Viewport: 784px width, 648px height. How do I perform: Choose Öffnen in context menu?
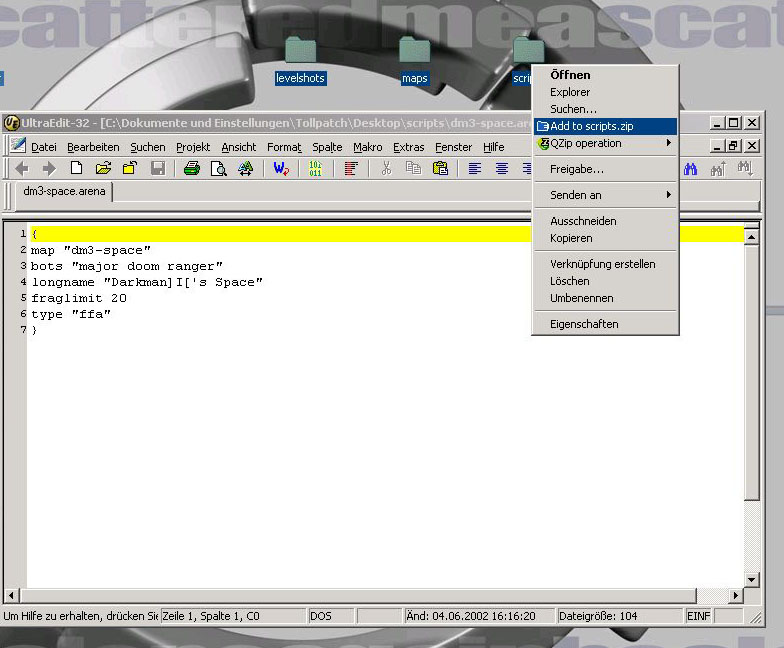click(605, 75)
